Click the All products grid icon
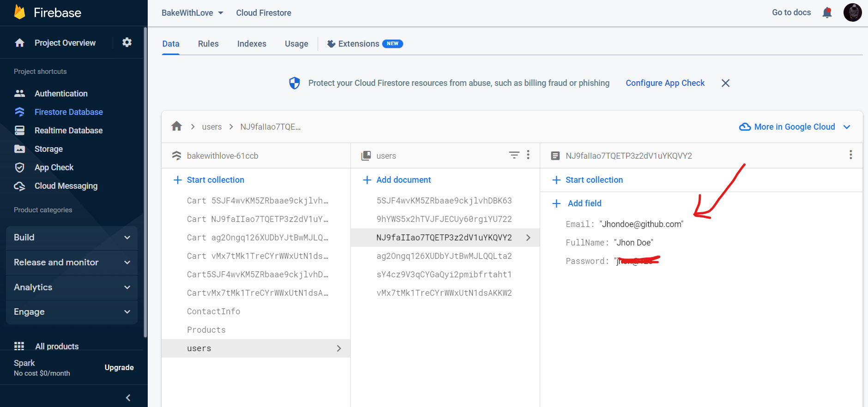 tap(19, 346)
